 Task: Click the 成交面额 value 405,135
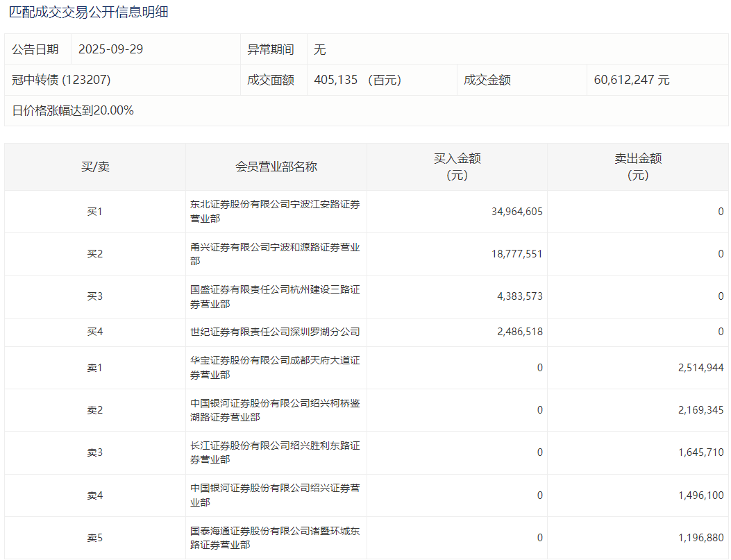click(335, 80)
